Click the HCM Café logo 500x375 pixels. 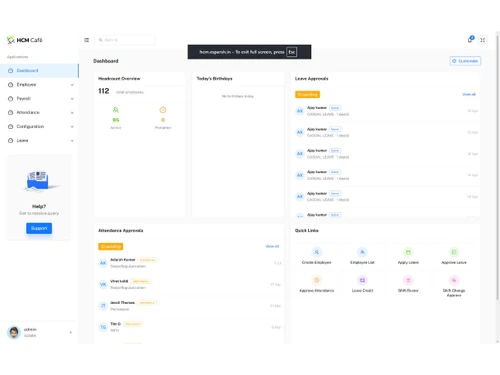coord(25,40)
